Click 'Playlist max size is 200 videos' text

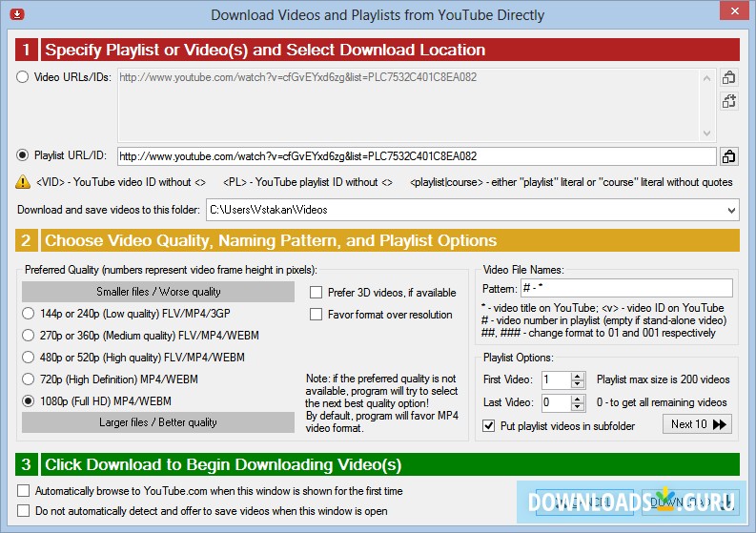point(663,379)
